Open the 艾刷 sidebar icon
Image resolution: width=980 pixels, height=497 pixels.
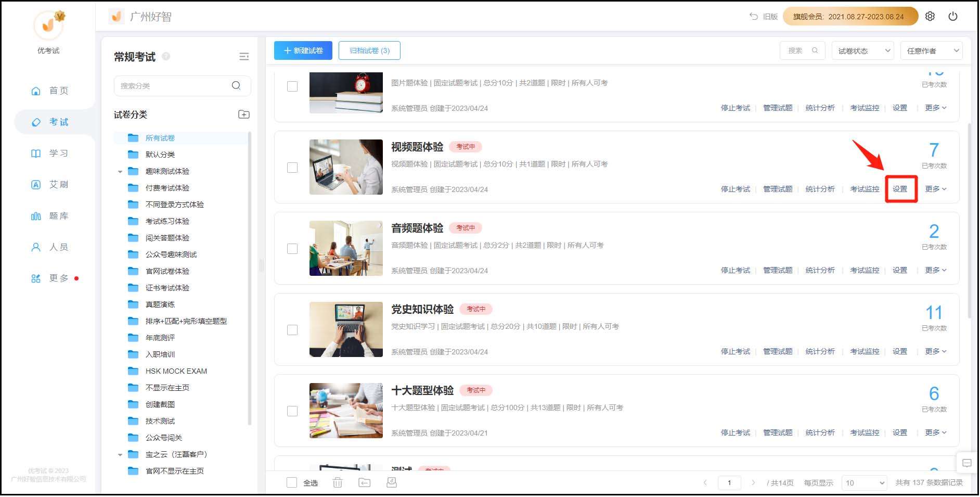(x=50, y=184)
